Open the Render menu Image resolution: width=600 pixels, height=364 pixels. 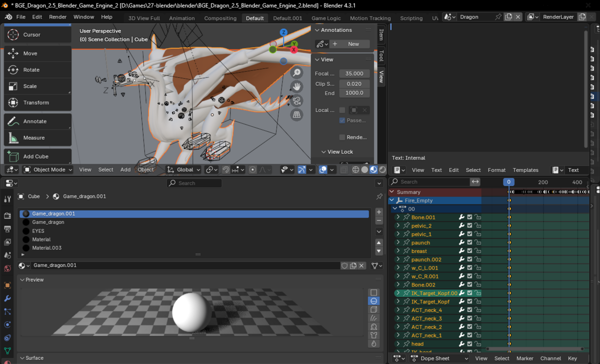point(57,17)
